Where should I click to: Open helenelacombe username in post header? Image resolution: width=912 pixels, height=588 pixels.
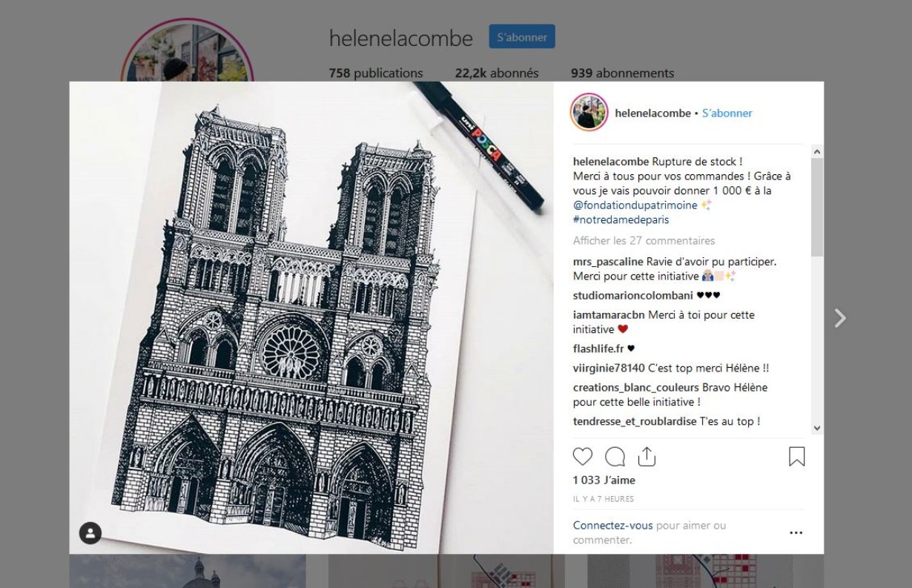pos(652,113)
